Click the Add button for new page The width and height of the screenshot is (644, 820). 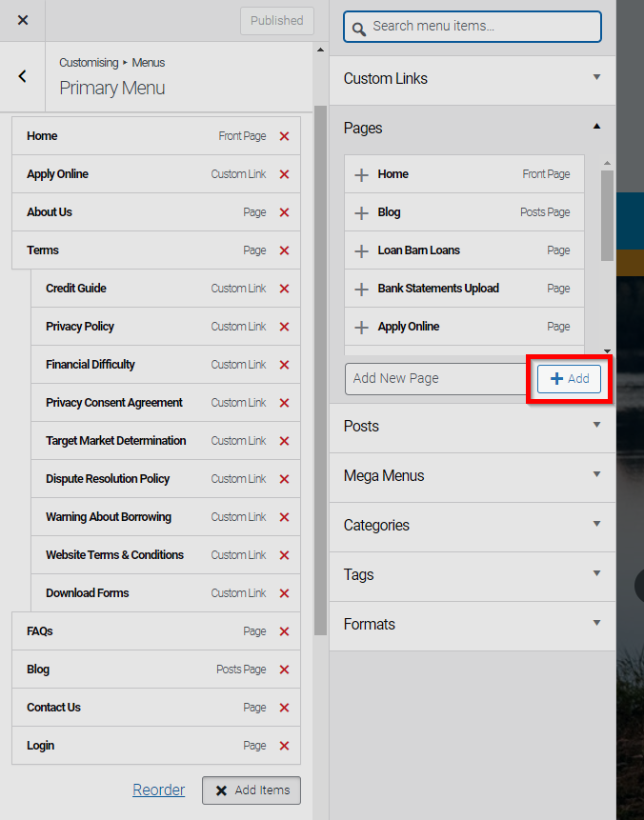(569, 379)
